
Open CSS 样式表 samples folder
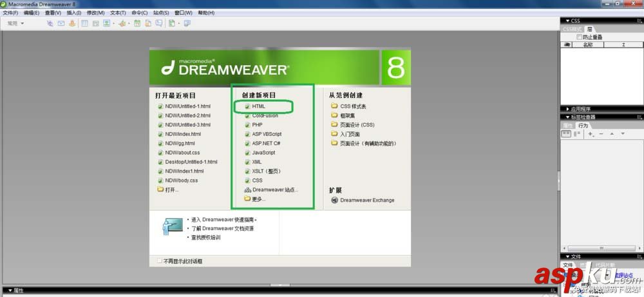point(352,106)
